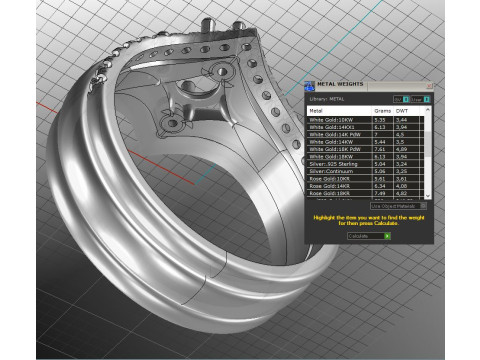The image size is (480, 360).
Task: Click the metal list scroll-down arrow
Action: point(428,196)
